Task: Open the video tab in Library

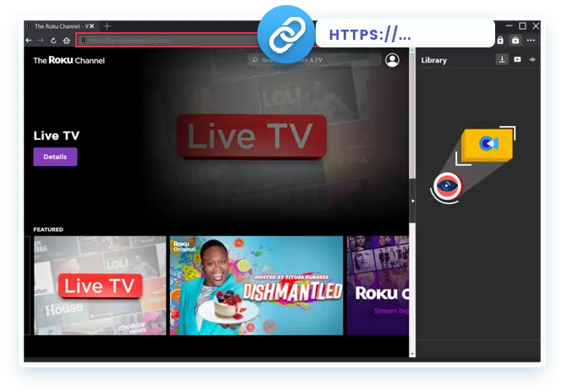Action: 517,59
